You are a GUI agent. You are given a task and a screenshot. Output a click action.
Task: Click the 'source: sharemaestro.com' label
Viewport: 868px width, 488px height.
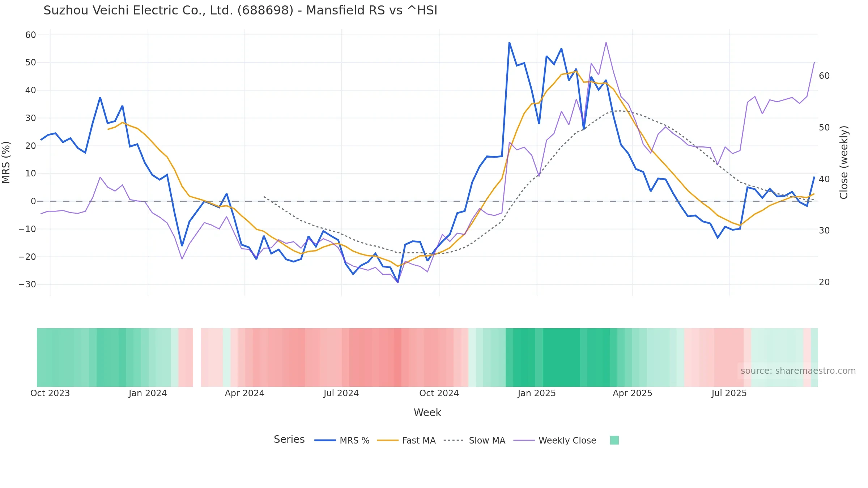click(x=798, y=371)
